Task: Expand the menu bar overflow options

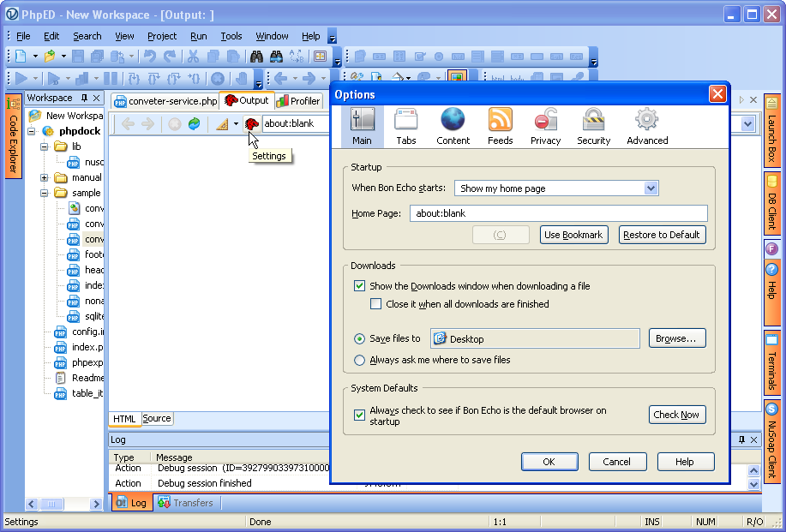Action: (332, 37)
